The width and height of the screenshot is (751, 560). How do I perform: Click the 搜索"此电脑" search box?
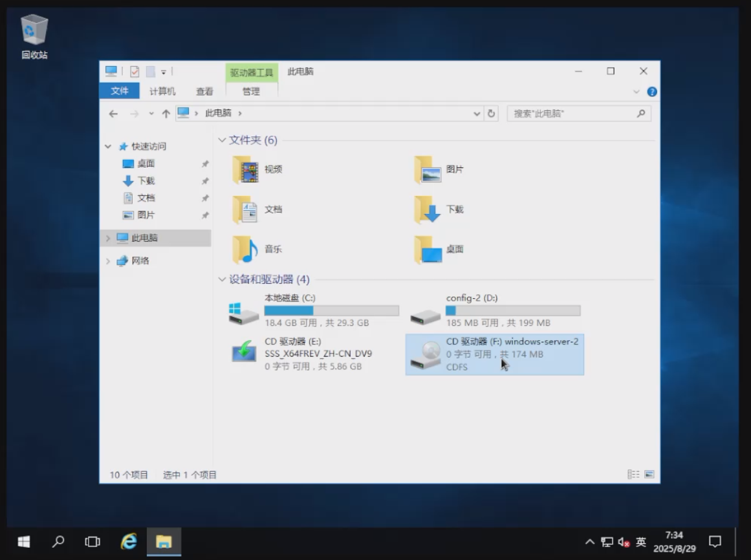pyautogui.click(x=572, y=114)
